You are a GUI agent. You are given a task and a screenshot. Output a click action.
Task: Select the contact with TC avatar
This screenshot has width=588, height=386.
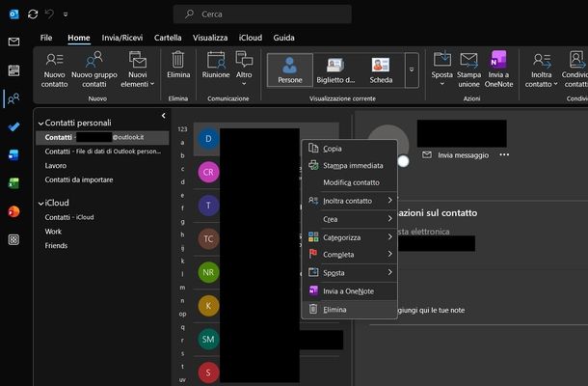point(208,238)
